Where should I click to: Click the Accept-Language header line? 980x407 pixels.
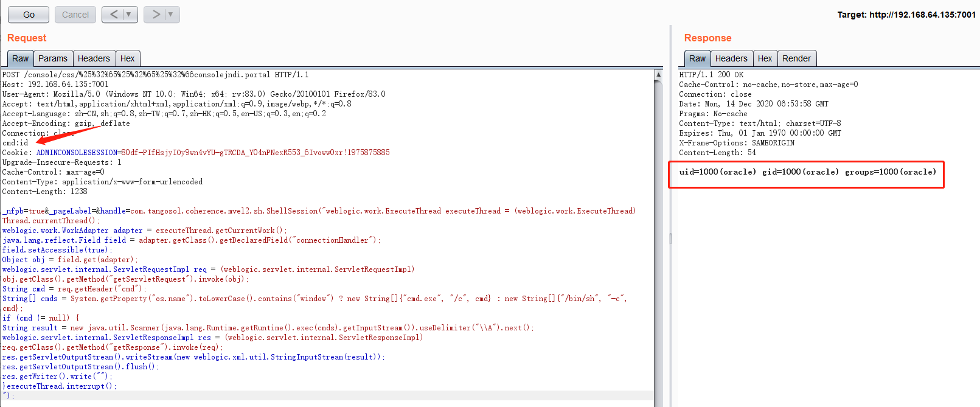(x=164, y=114)
